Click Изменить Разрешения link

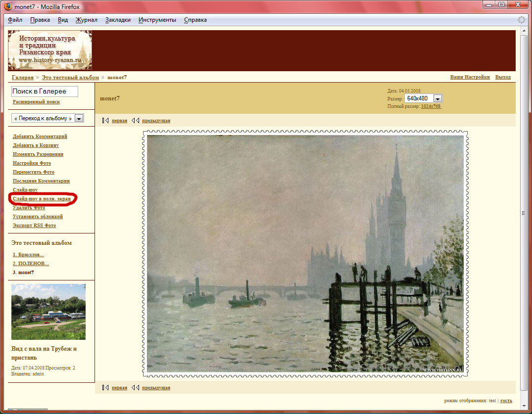pyautogui.click(x=38, y=154)
